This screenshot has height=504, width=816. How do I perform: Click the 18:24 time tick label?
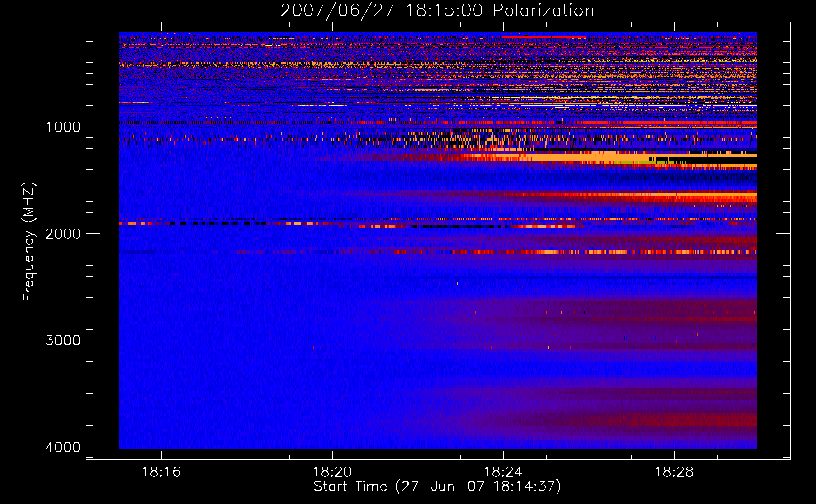pyautogui.click(x=503, y=472)
